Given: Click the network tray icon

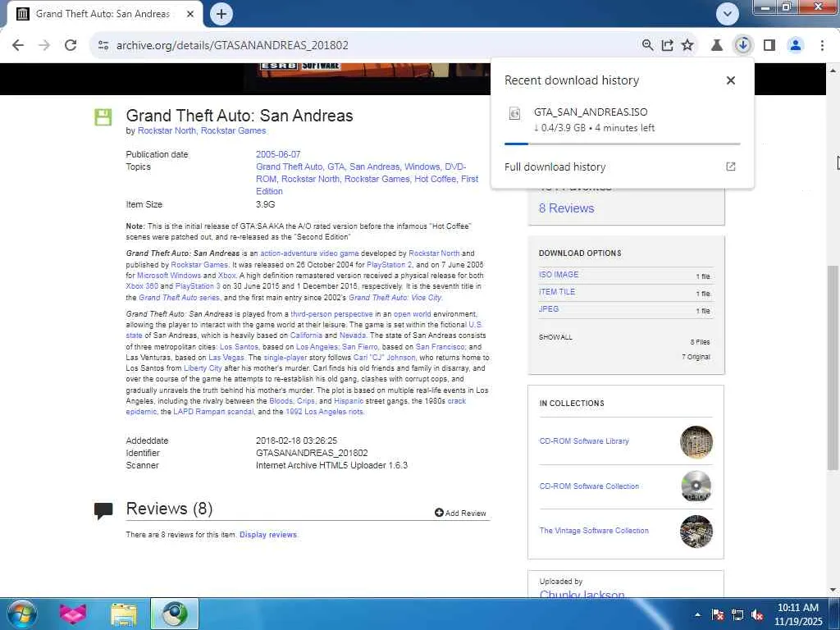Looking at the screenshot, I should coord(737,614).
